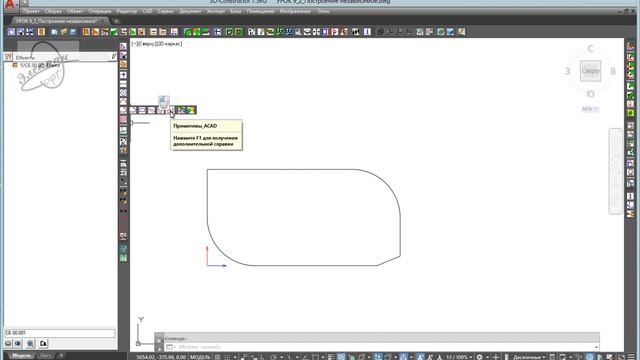Viewport: 640px width, 360px height.
Task: Toggle the grid display in the status bar
Action: 218,357
